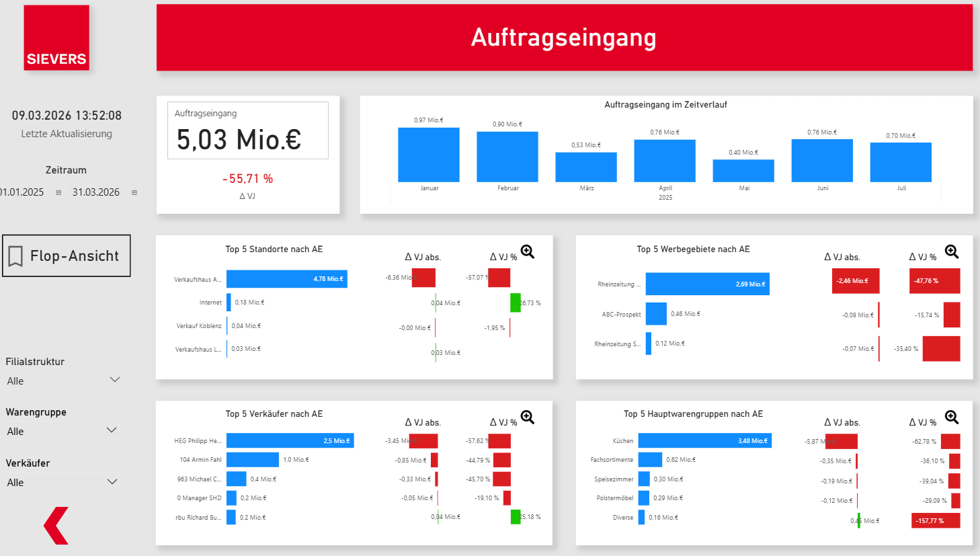Open calendar picker beside start date 01.01.2025
The image size is (980, 556).
(x=58, y=192)
